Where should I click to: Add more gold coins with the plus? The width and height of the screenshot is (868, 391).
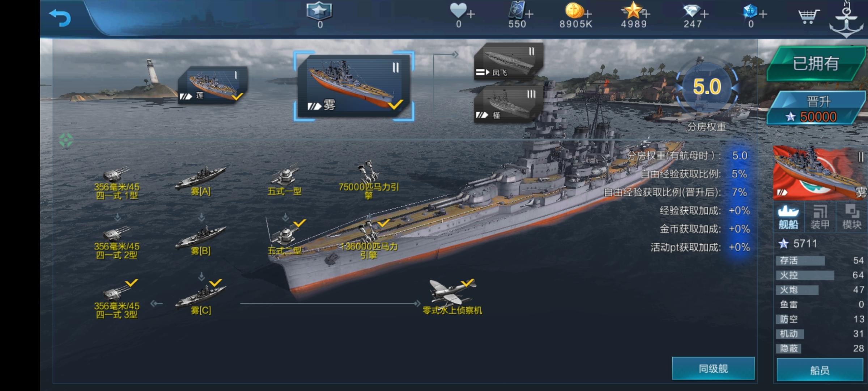coord(588,14)
